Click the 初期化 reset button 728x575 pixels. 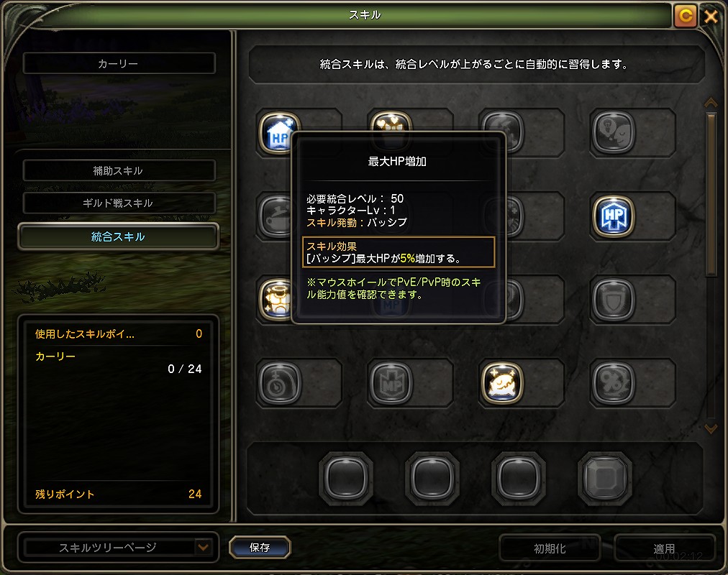point(550,548)
